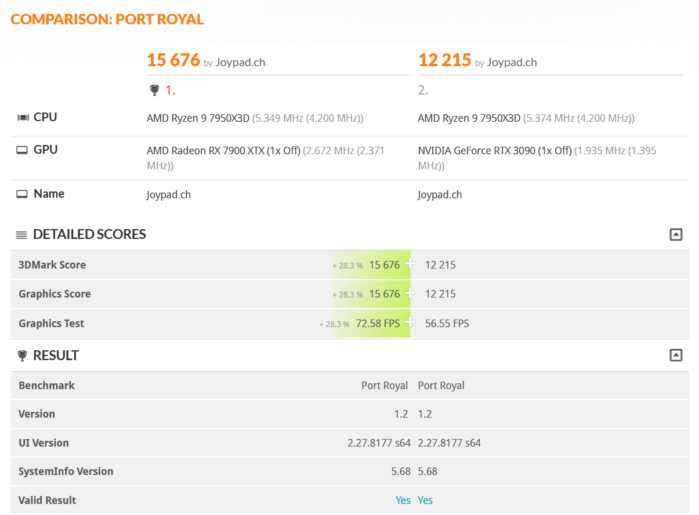
Task: Click the UI Version row label
Action: click(44, 443)
